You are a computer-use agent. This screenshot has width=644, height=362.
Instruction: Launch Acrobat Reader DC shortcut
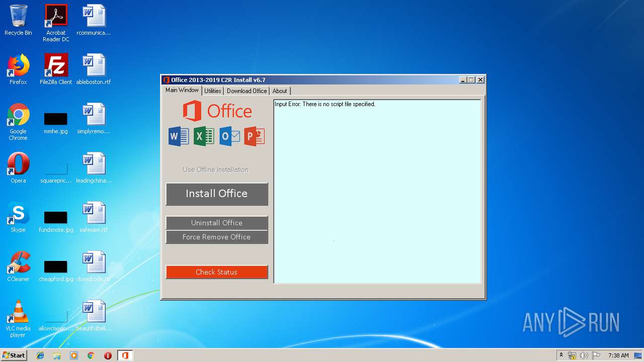coord(56,23)
